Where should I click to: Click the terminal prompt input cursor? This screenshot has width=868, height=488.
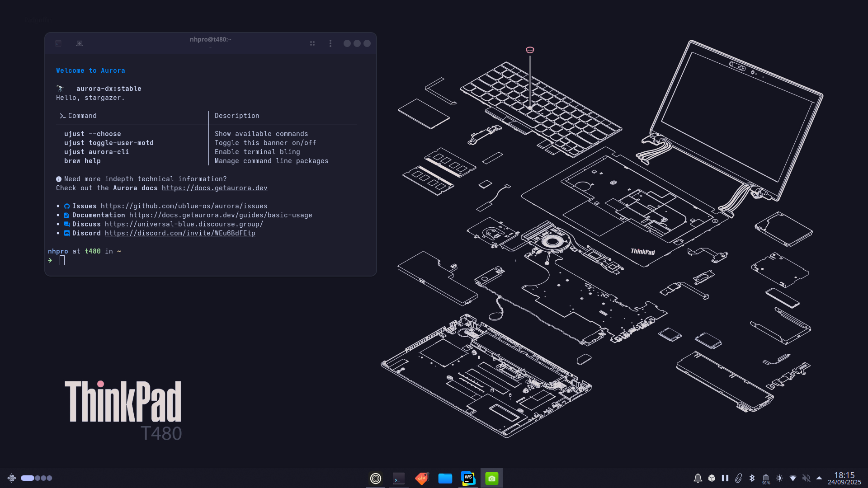(x=62, y=260)
